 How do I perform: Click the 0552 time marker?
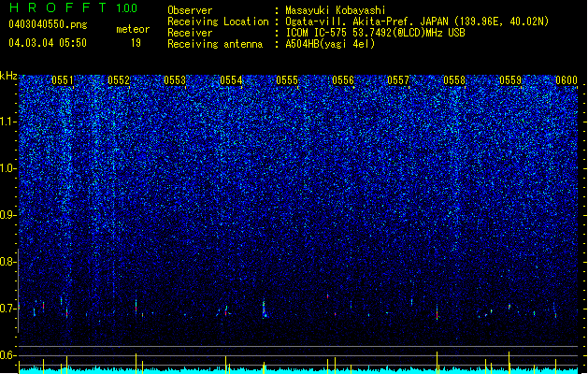[119, 80]
